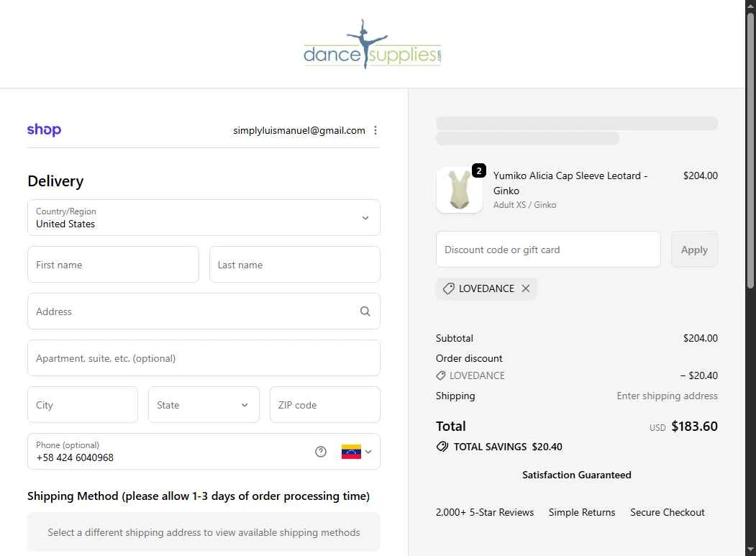
Task: Click the Shop pay logo
Action: click(44, 129)
